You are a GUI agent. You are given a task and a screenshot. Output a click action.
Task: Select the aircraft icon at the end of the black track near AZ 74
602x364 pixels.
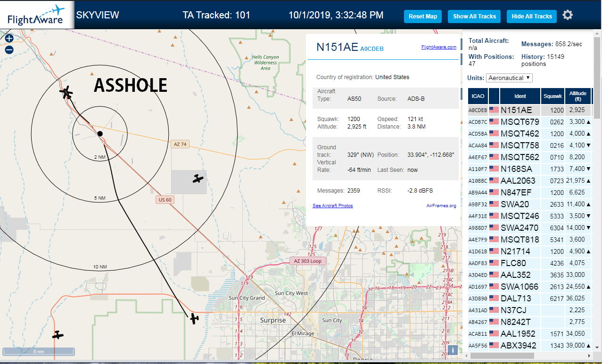66,93
